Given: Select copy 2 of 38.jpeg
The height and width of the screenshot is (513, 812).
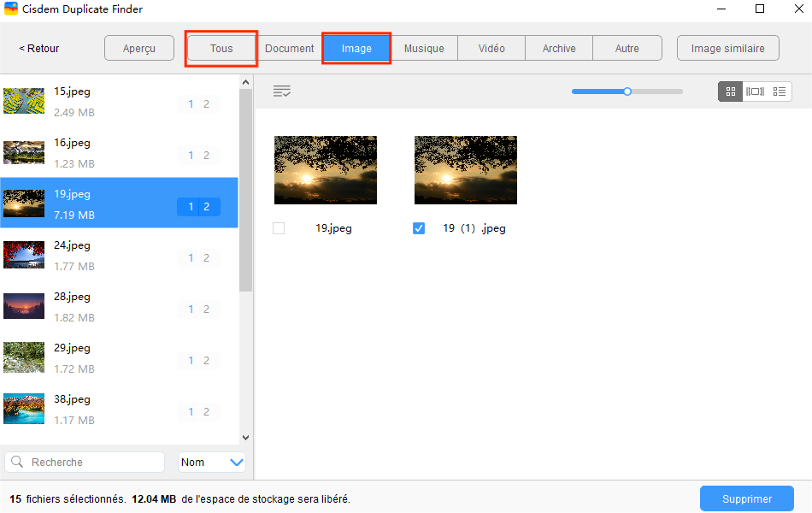Looking at the screenshot, I should point(206,412).
